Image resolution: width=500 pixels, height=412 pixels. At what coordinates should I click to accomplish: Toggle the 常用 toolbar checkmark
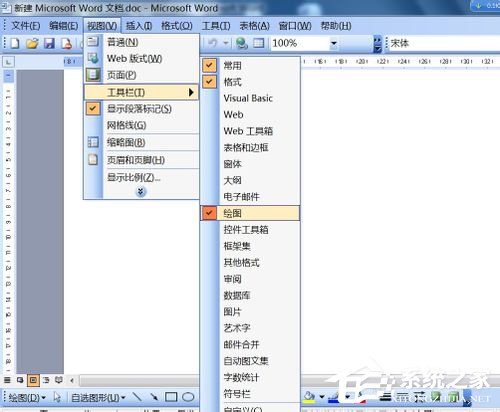(x=209, y=65)
